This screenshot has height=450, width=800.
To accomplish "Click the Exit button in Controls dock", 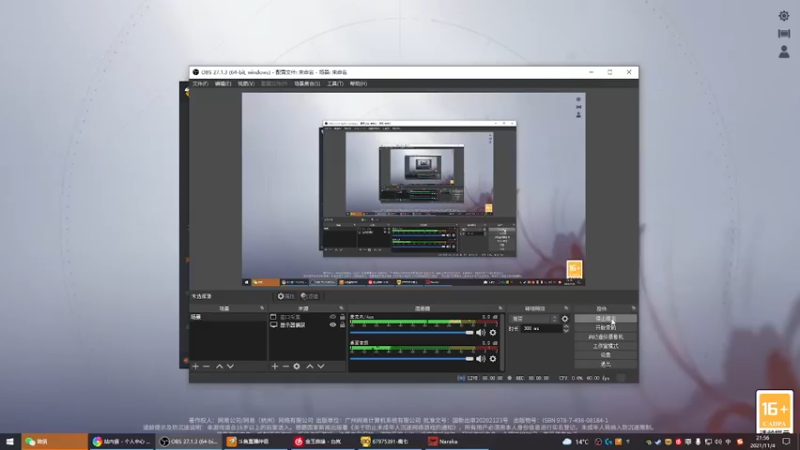I will (x=606, y=364).
